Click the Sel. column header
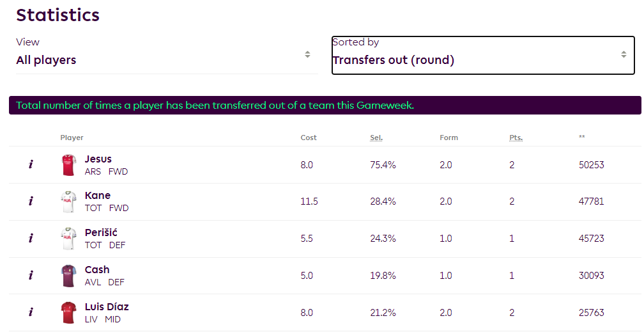This screenshot has width=644, height=332. click(376, 138)
